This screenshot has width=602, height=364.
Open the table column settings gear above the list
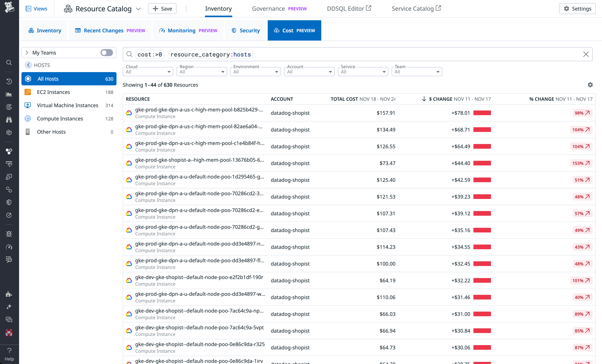pyautogui.click(x=591, y=85)
